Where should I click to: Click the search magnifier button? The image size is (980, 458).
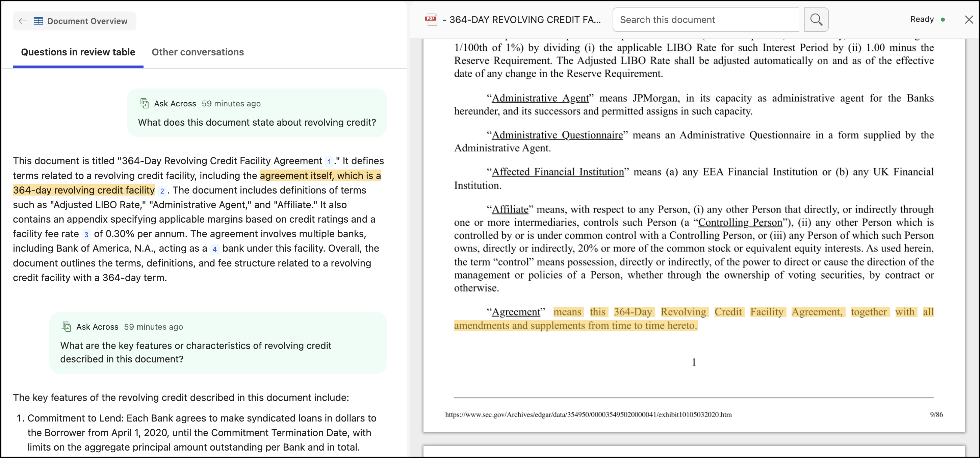tap(816, 19)
